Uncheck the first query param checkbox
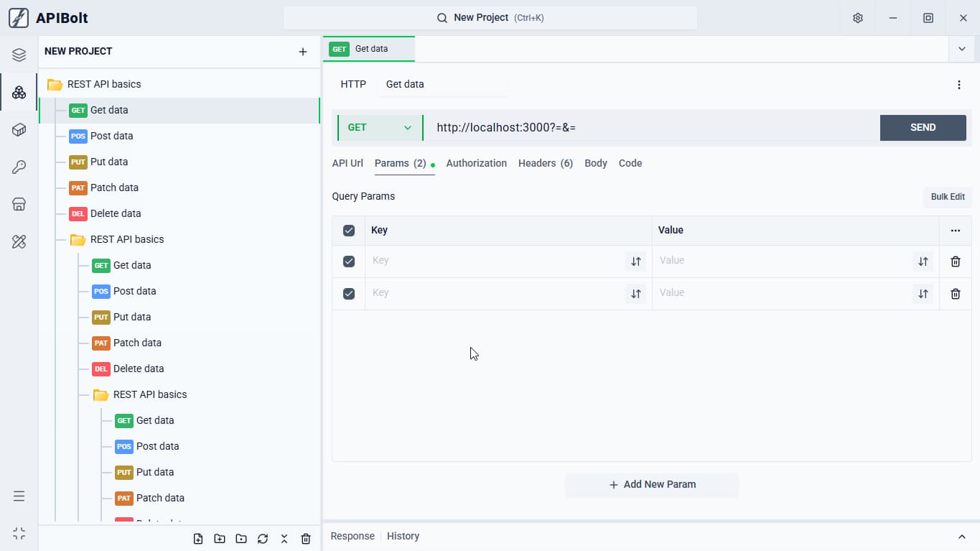 click(x=349, y=261)
